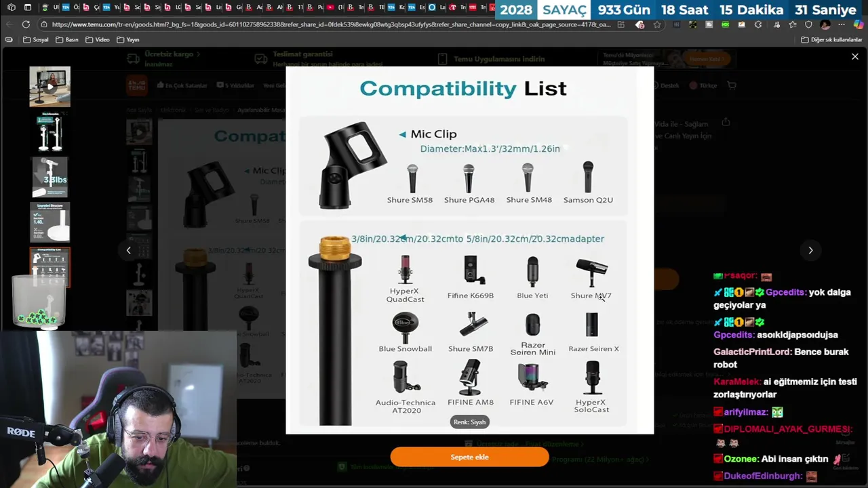
Task: Click the Samsung Q2U microphone label
Action: [588, 200]
